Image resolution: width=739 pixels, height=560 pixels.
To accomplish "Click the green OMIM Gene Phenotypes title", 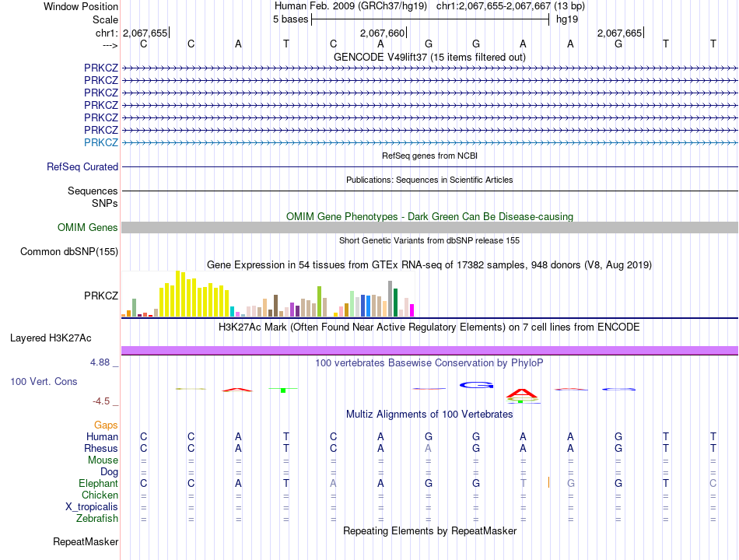I will pyautogui.click(x=429, y=216).
